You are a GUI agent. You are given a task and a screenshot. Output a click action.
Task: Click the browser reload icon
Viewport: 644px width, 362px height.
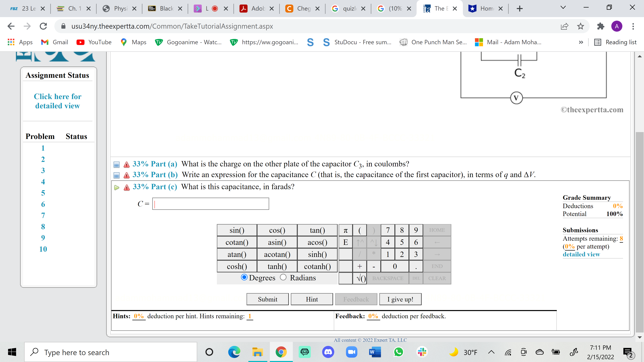tap(43, 26)
